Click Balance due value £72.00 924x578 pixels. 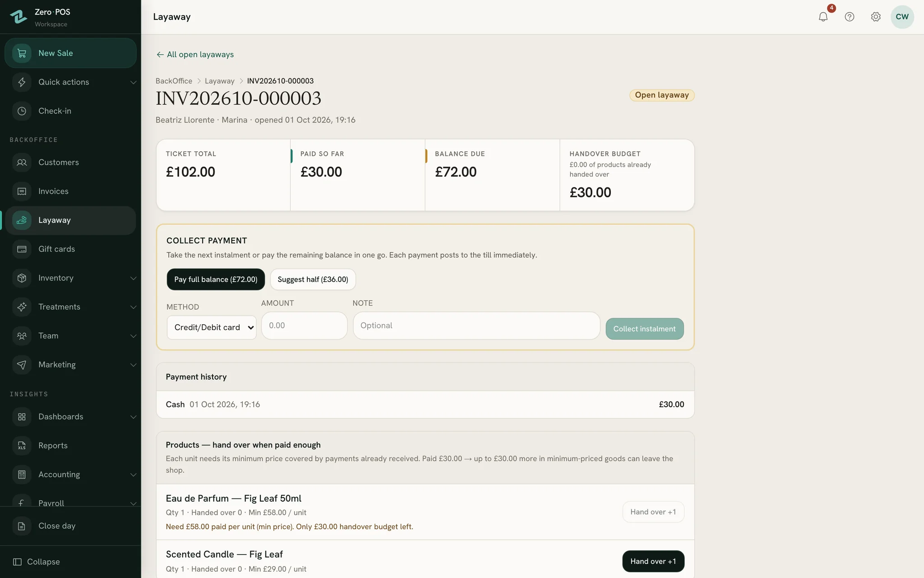pos(456,172)
